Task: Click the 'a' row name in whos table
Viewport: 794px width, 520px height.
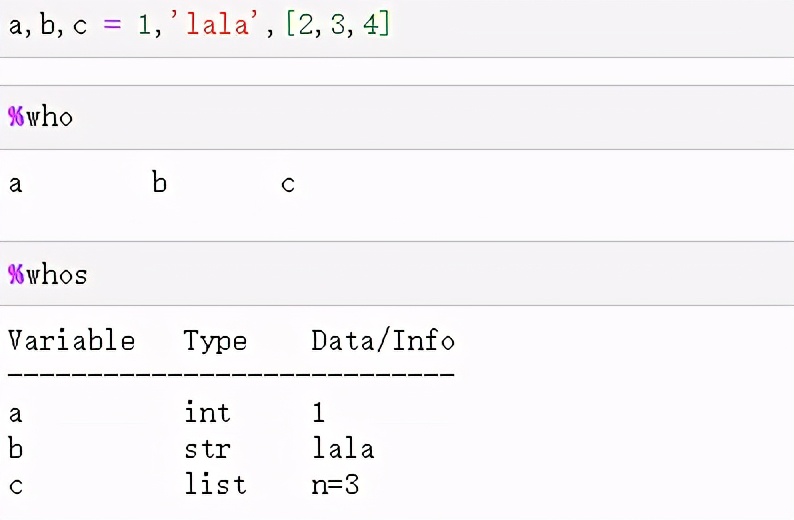Action: tap(15, 414)
